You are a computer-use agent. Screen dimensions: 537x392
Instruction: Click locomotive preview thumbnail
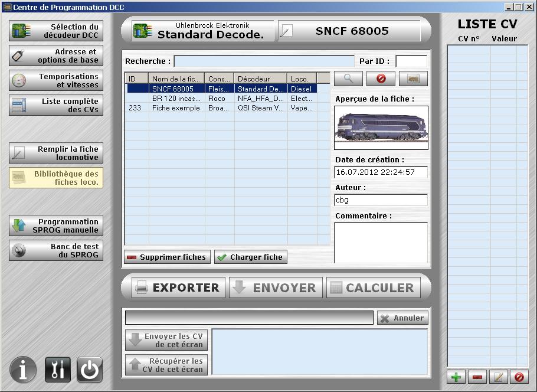(x=381, y=128)
